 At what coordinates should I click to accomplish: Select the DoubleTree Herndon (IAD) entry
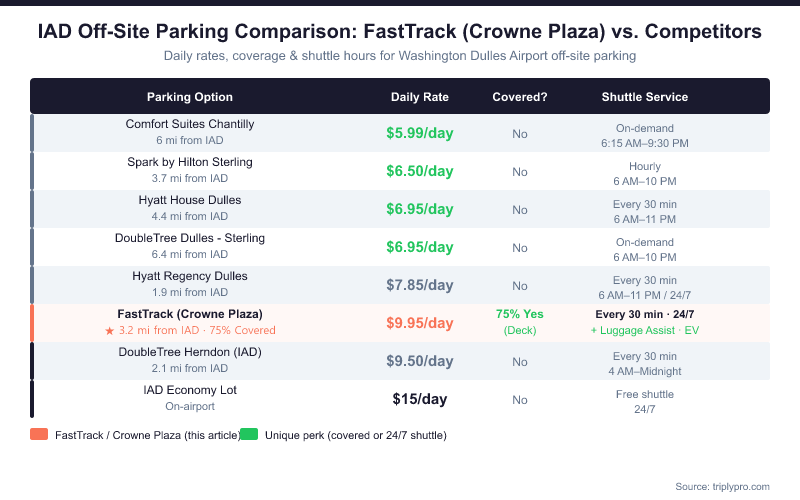[x=190, y=352]
